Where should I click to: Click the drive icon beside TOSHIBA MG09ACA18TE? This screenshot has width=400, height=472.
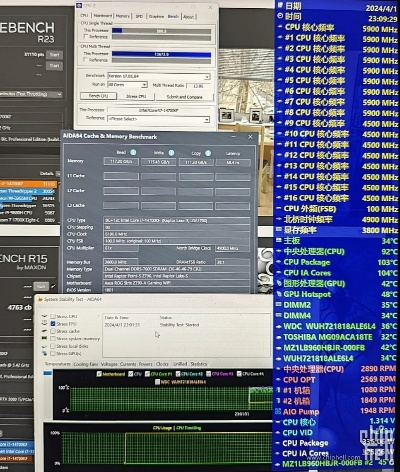click(279, 337)
